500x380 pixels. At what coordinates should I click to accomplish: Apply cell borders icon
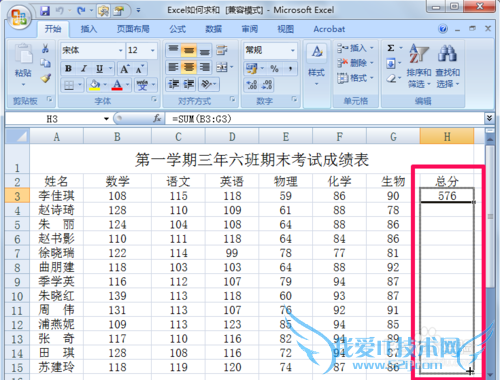click(69, 85)
